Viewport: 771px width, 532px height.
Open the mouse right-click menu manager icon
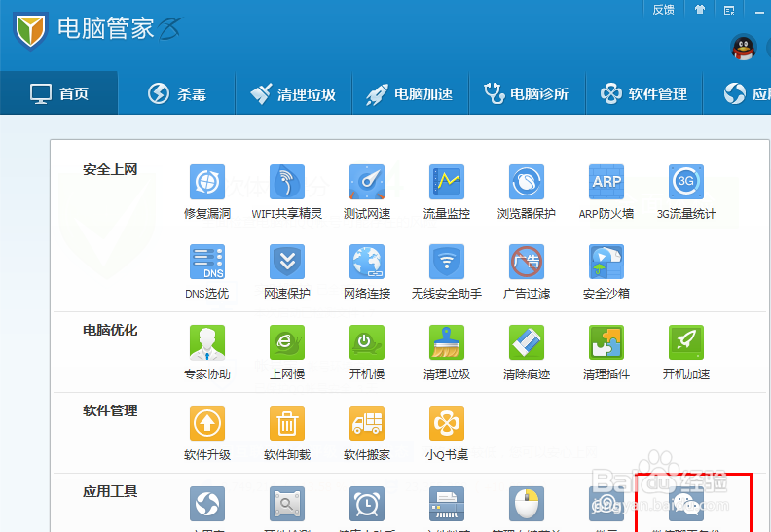coord(526,504)
